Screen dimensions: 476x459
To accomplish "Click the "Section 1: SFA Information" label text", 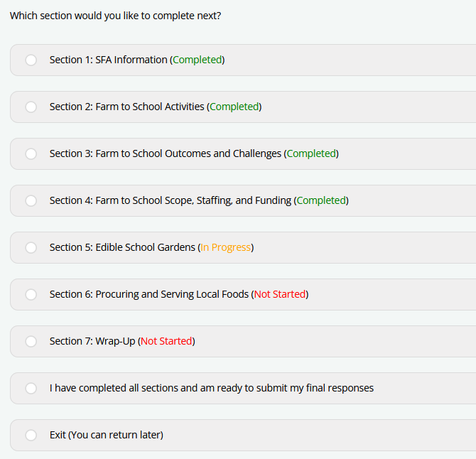I will click(x=108, y=60).
